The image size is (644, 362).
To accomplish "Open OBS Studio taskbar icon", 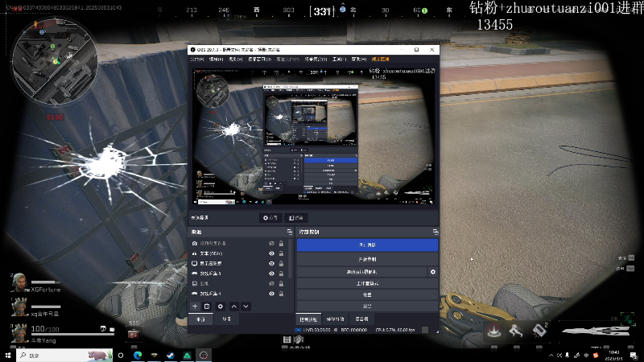I will click(x=204, y=356).
